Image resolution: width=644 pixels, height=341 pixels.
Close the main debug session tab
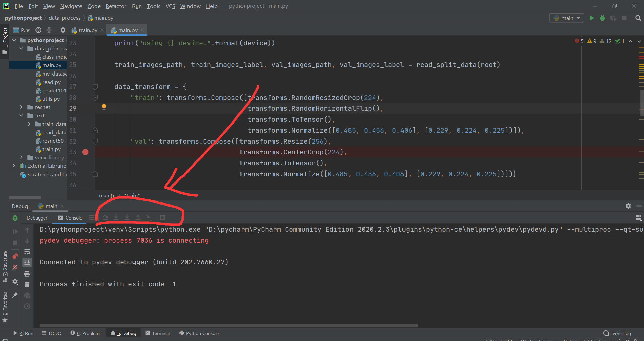coord(62,206)
